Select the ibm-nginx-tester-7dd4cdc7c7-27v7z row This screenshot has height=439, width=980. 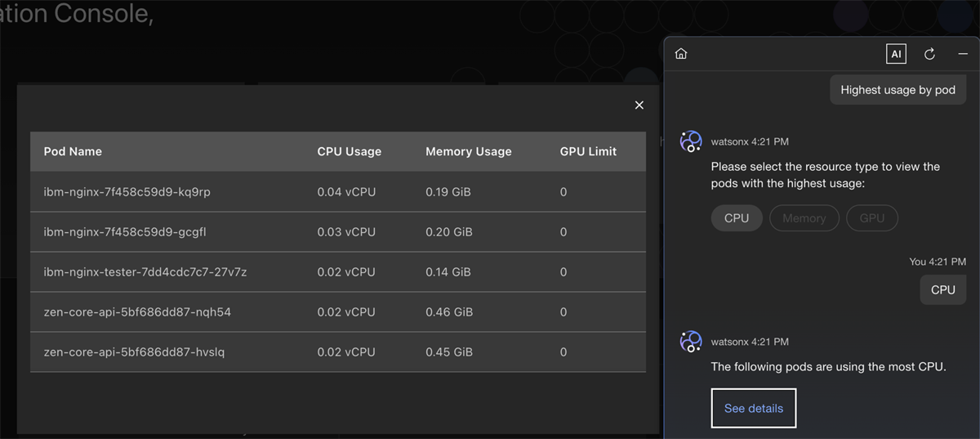click(145, 272)
